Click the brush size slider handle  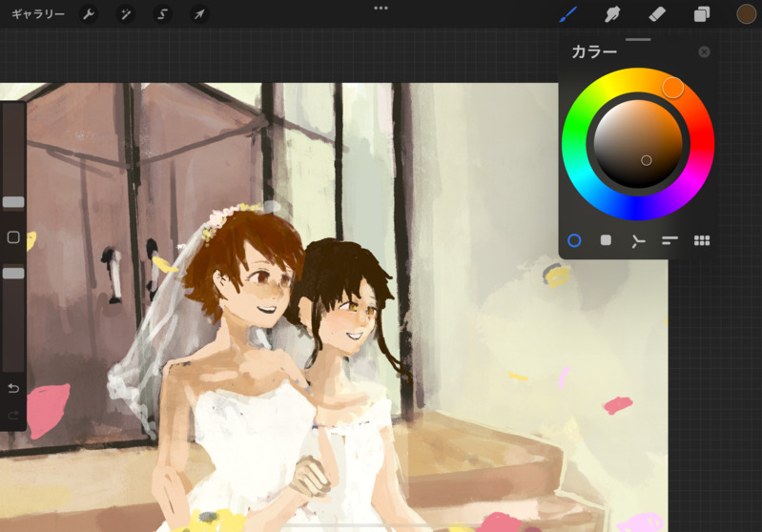13,202
